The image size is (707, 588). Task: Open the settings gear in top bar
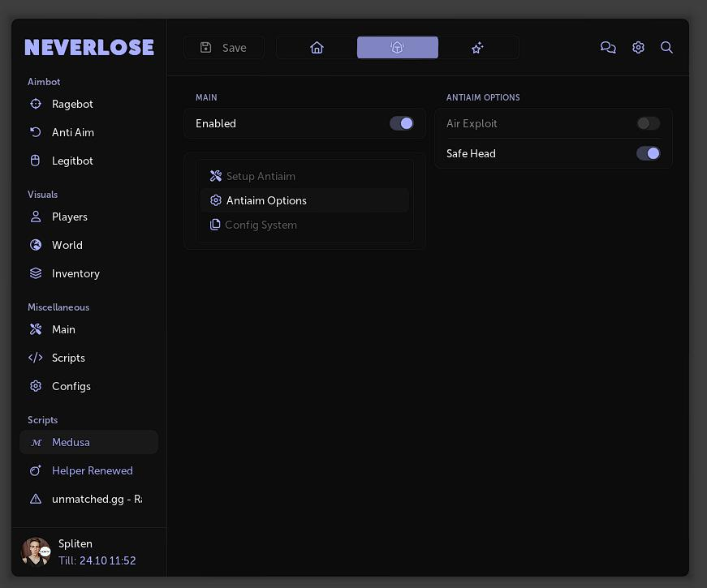(x=638, y=47)
